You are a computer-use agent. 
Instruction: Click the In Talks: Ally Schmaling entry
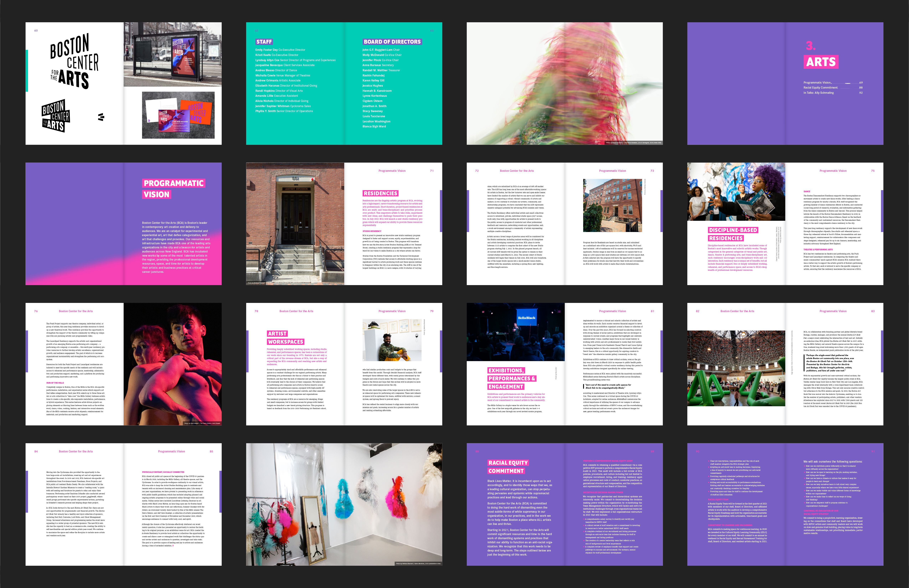818,93
